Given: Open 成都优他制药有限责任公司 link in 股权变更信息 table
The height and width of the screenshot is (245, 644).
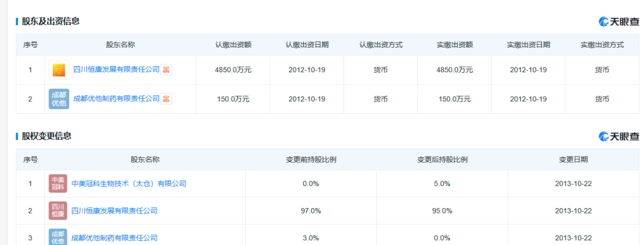Looking at the screenshot, I should click(114, 238).
